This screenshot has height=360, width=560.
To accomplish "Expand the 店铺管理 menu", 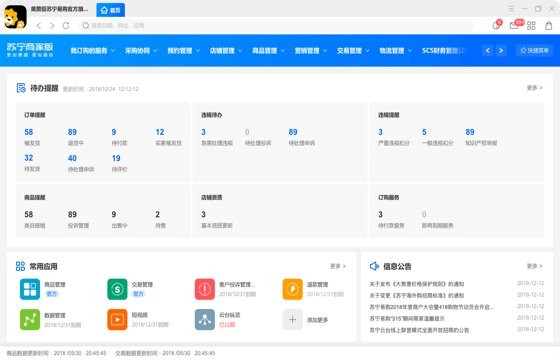I will click(x=226, y=51).
